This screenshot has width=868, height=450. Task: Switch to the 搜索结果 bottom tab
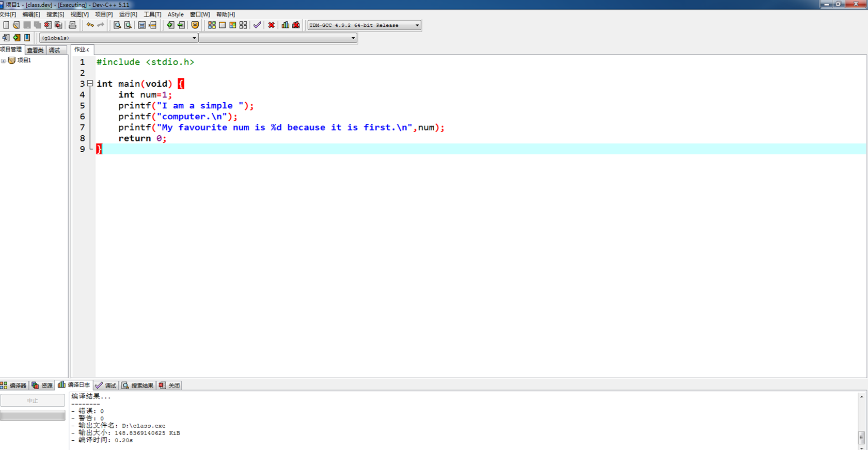tap(138, 385)
